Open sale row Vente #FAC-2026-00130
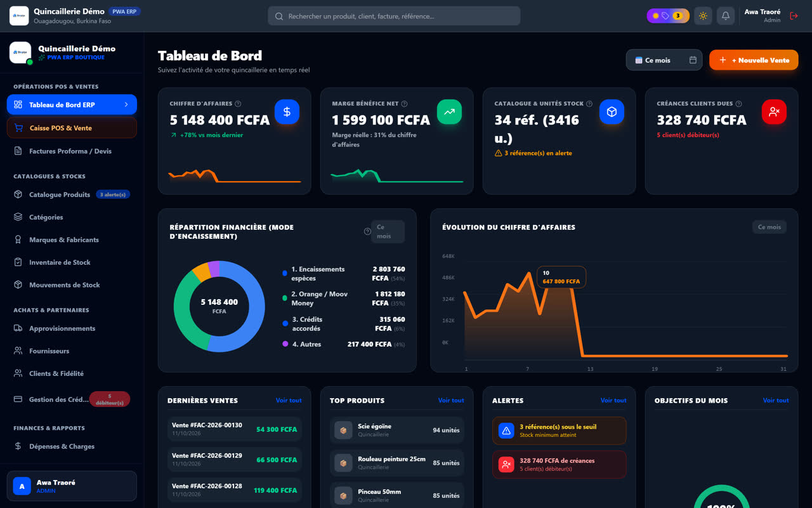 [235, 429]
